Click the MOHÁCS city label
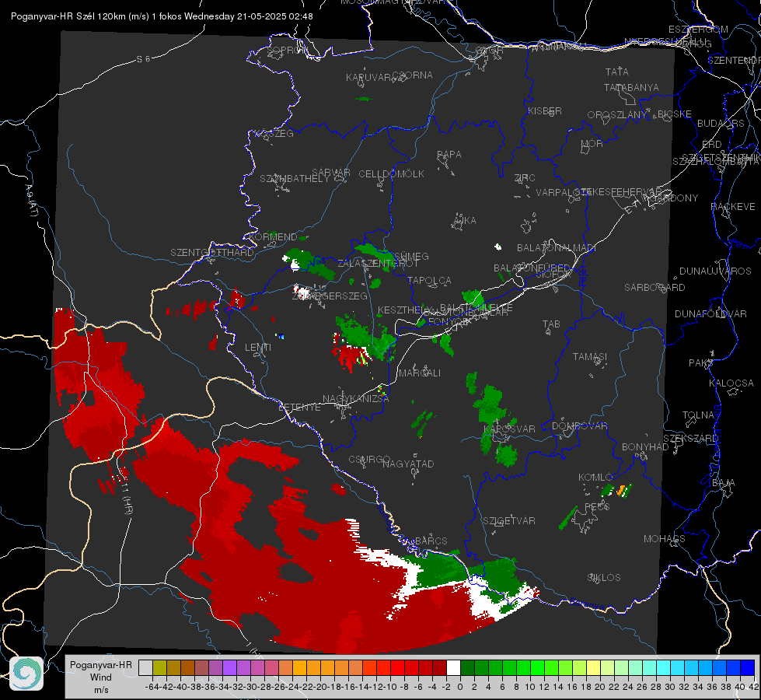The image size is (761, 700). pos(665,539)
